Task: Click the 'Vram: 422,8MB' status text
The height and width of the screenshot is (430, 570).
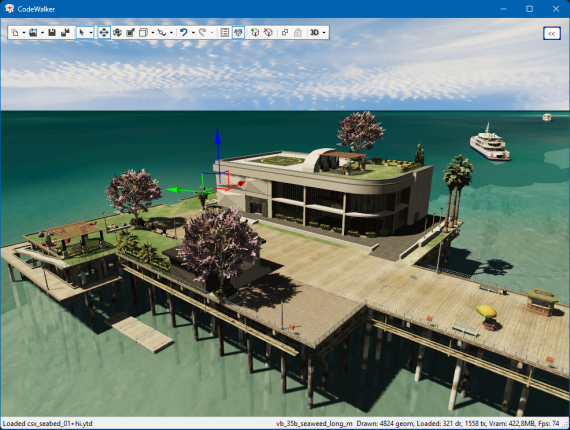Action: (513, 423)
